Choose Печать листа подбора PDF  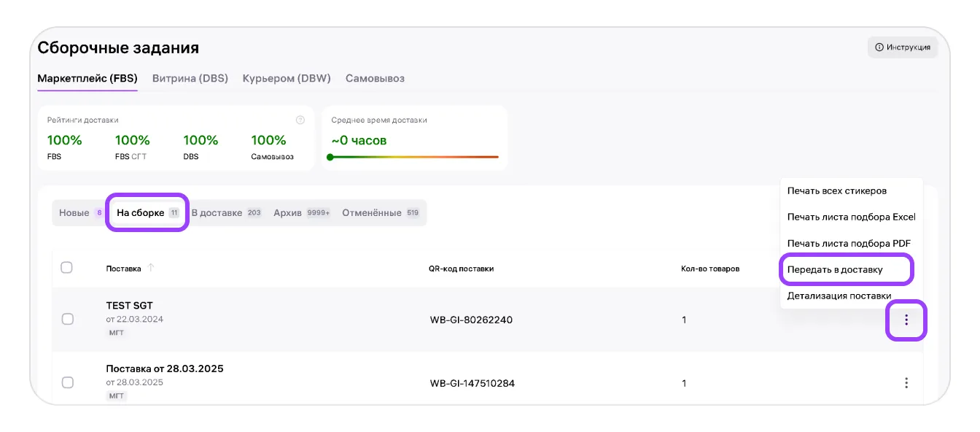pyautogui.click(x=849, y=244)
